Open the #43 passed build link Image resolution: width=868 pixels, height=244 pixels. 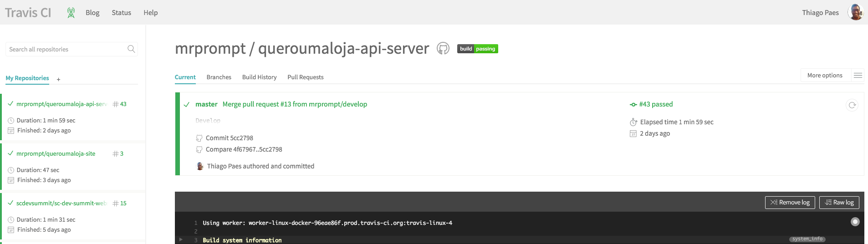click(656, 104)
